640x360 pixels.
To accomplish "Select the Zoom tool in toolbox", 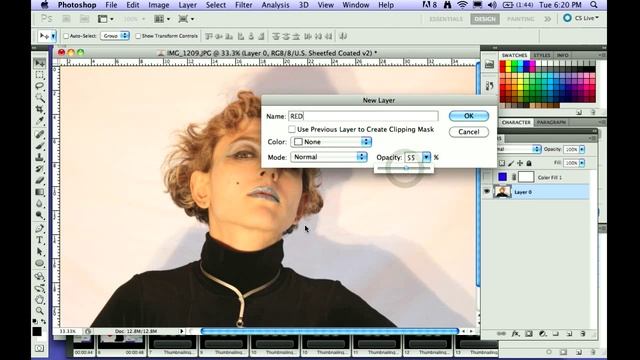I will (40, 311).
